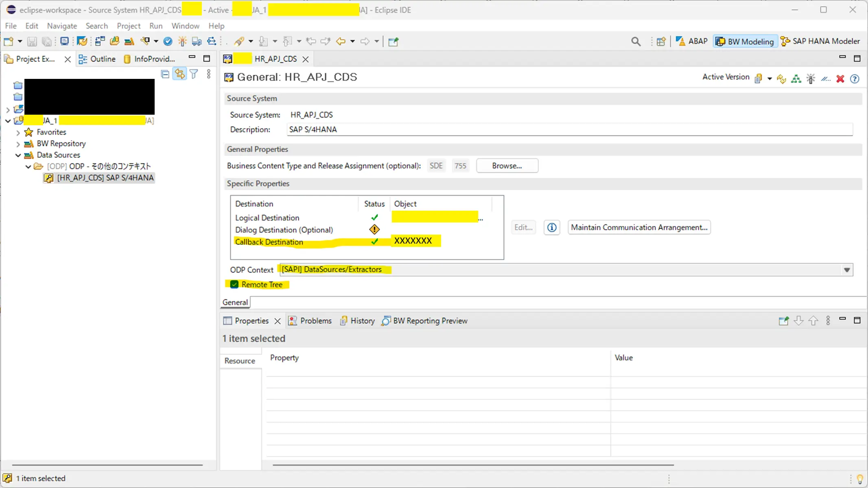
Task: Expand the Favorites tree node
Action: [18, 133]
